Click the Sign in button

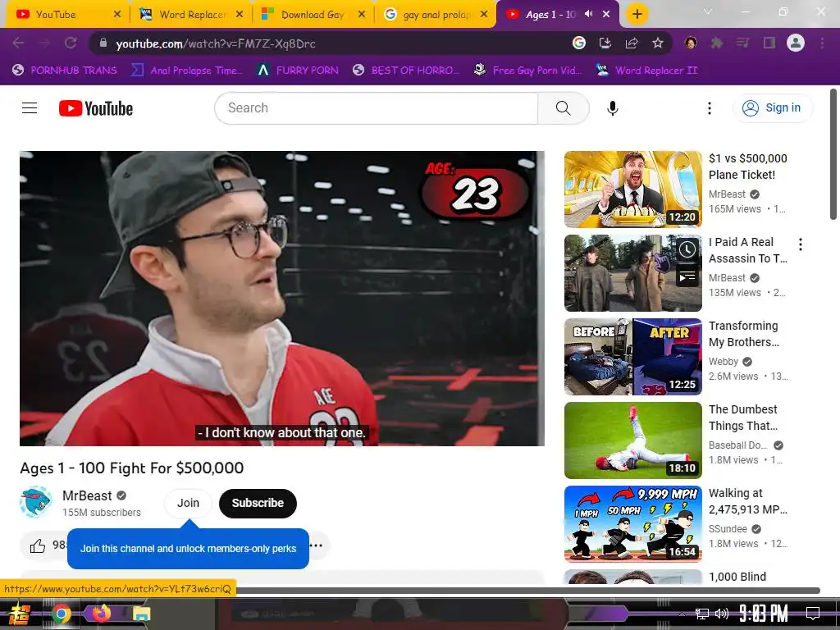point(772,107)
